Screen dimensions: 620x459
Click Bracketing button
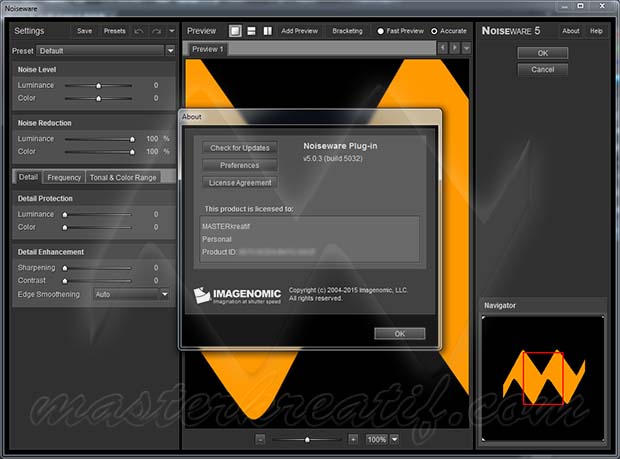pos(347,31)
